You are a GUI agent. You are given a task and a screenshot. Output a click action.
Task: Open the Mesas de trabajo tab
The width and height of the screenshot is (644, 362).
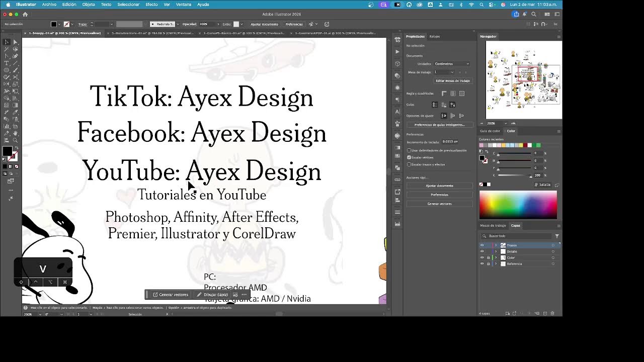pos(493,226)
